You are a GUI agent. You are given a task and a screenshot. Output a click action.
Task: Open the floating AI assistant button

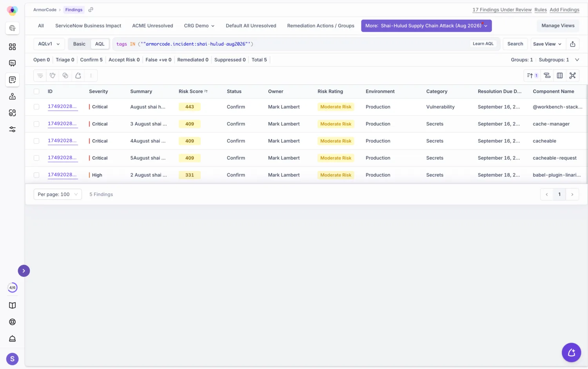571,353
